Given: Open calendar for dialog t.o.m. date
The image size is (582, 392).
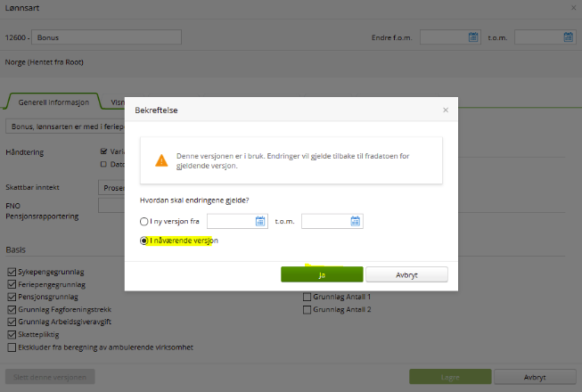Looking at the screenshot, I should (x=356, y=222).
